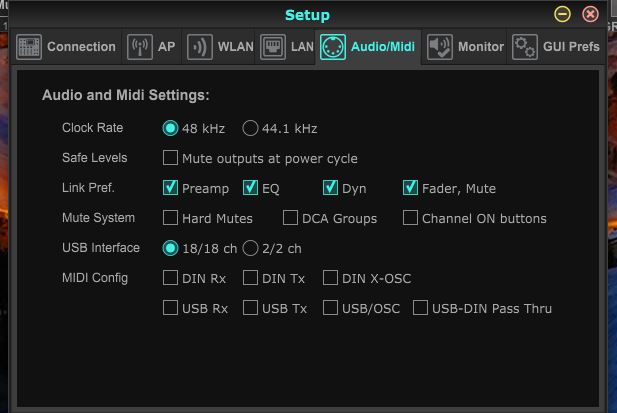Select 18/18 ch USB interface
617x413 pixels.
(x=170, y=248)
